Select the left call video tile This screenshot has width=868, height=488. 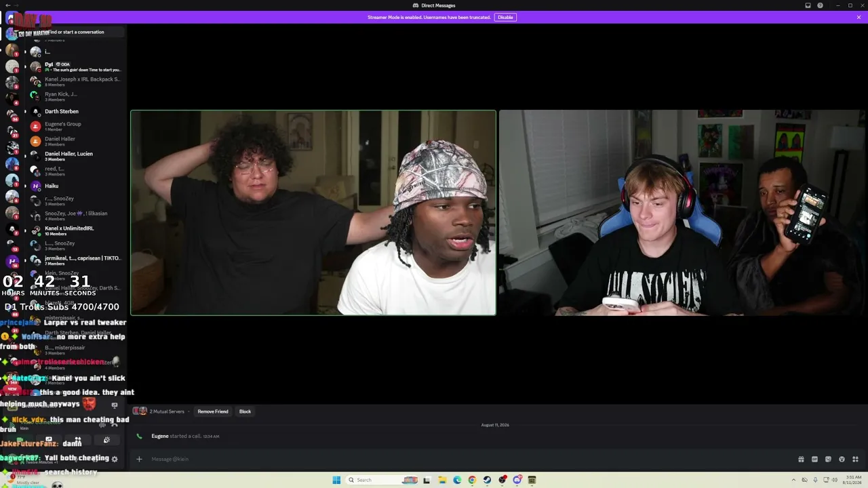(x=313, y=213)
